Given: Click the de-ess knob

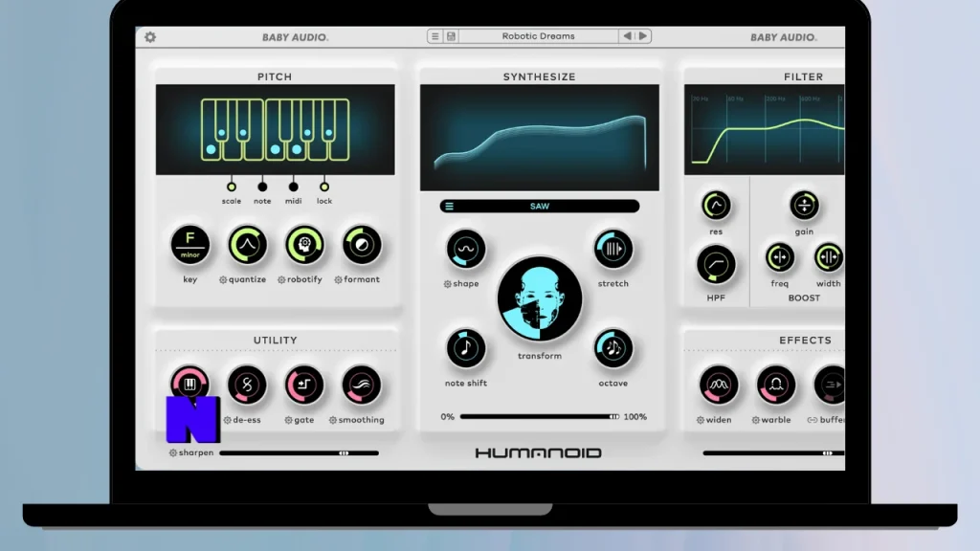Looking at the screenshot, I should coord(247,385).
